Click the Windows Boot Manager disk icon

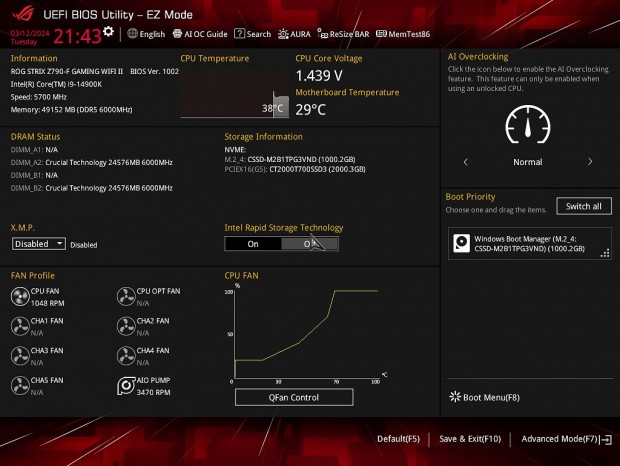(x=461, y=243)
